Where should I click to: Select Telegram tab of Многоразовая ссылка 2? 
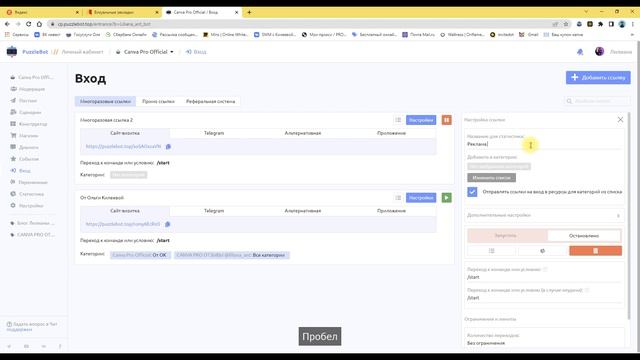click(214, 133)
